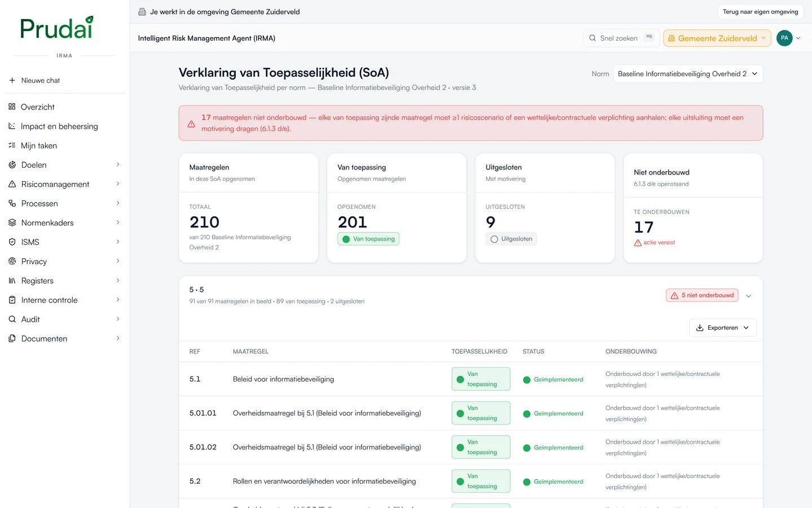Image resolution: width=812 pixels, height=508 pixels.
Task: Click the Privacy fingerprint icon
Action: click(x=12, y=261)
